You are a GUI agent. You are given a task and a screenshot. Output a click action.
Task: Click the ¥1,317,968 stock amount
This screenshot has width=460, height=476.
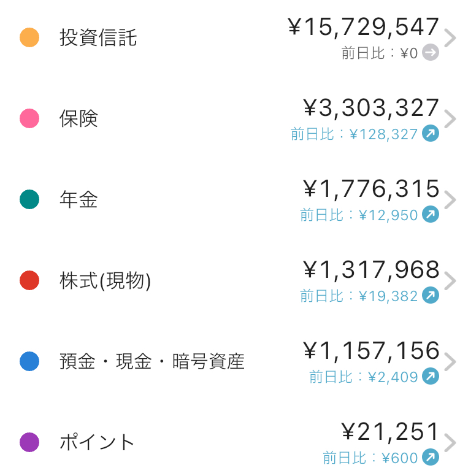point(371,269)
